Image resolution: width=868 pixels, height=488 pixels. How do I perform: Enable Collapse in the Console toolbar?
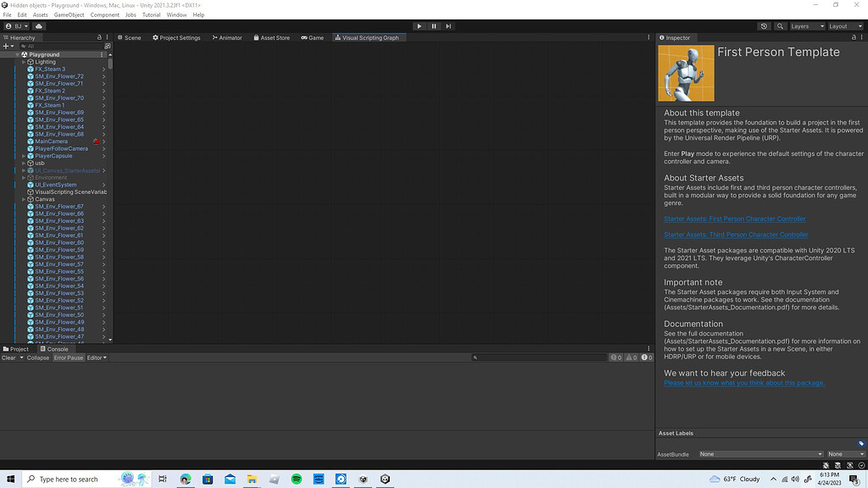pyautogui.click(x=36, y=358)
